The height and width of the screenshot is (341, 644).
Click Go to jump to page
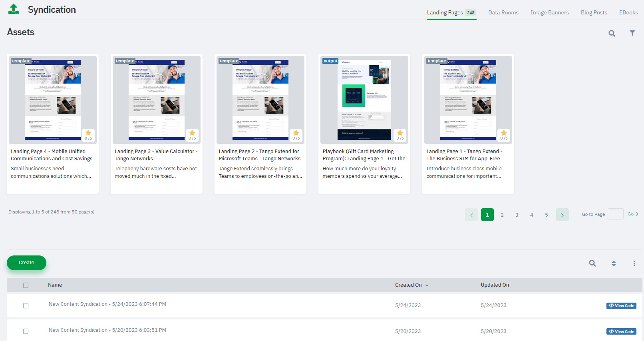click(x=633, y=214)
